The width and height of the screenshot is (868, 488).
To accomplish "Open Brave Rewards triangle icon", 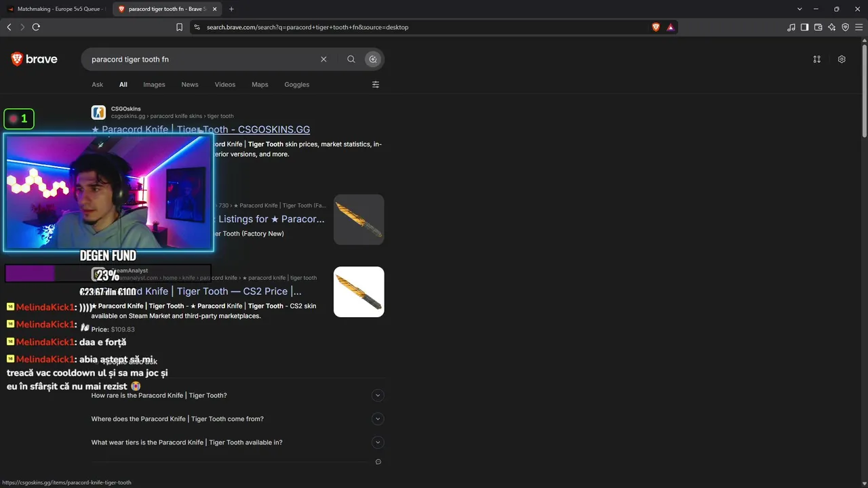I will [670, 27].
